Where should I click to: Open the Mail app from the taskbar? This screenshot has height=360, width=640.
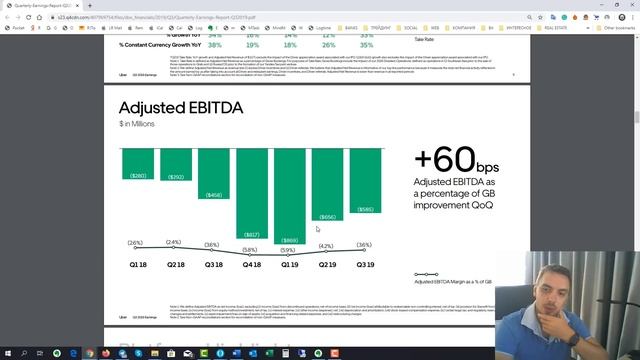pyautogui.click(x=187, y=353)
